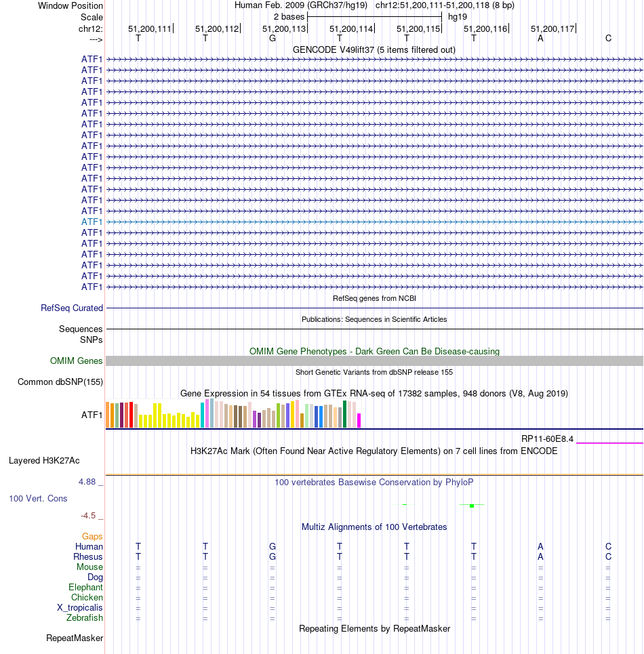Click the Dog species label
Image resolution: width=644 pixels, height=654 pixels.
coord(95,577)
